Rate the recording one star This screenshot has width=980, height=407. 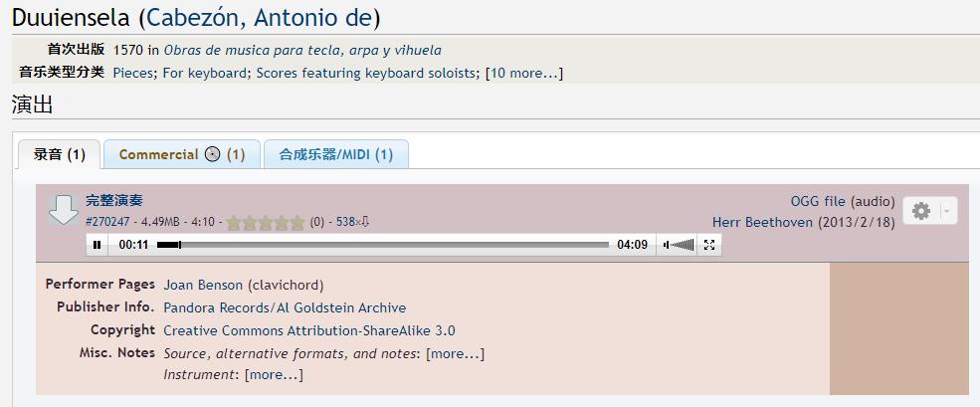pyautogui.click(x=234, y=223)
